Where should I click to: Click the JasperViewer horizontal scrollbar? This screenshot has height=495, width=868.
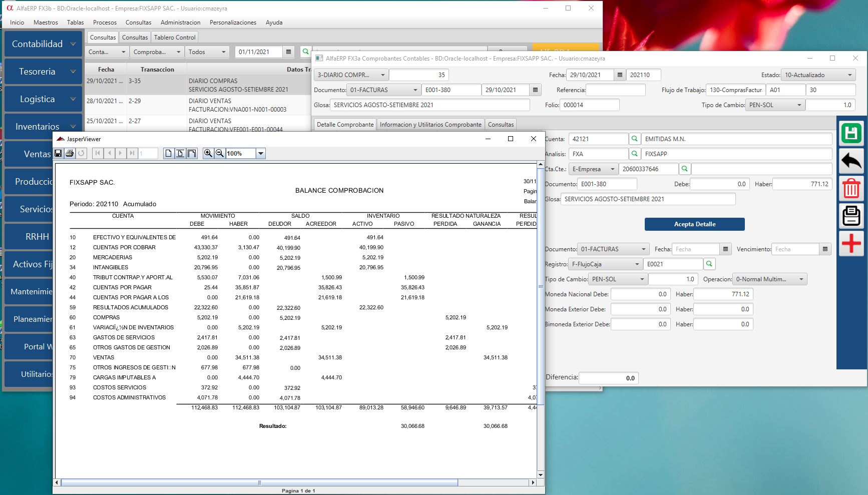[259, 482]
